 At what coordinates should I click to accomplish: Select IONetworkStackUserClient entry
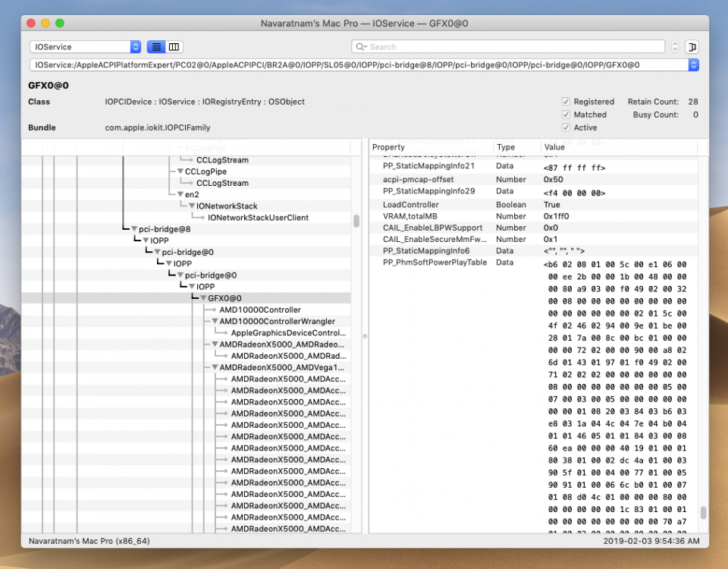(258, 218)
